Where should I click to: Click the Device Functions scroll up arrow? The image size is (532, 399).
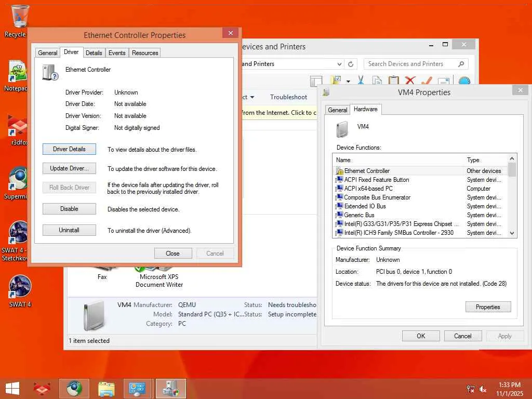[x=512, y=158]
